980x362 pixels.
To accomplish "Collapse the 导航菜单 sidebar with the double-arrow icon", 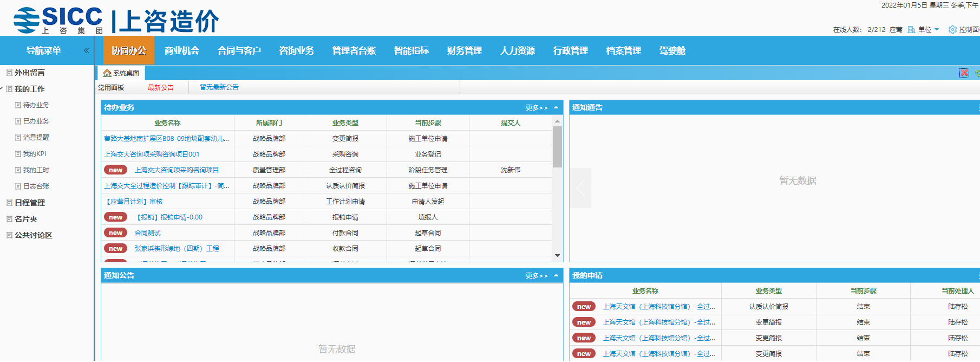I will [x=86, y=50].
